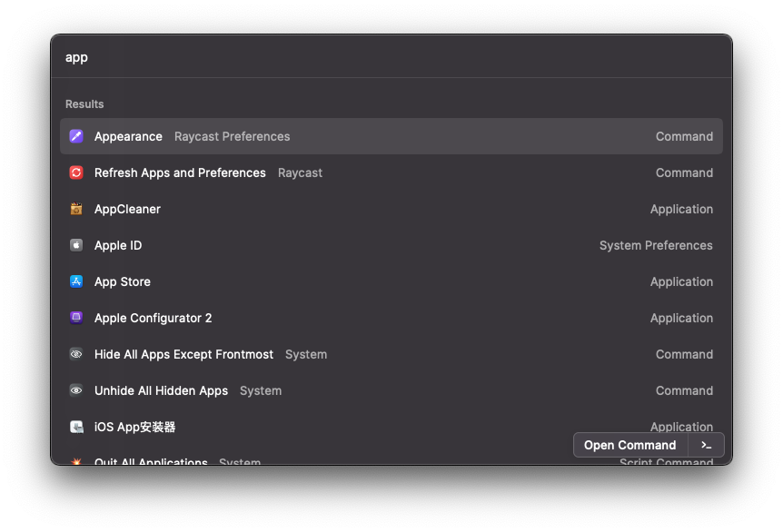Click the eye icon for Hide All Apps

click(x=76, y=354)
